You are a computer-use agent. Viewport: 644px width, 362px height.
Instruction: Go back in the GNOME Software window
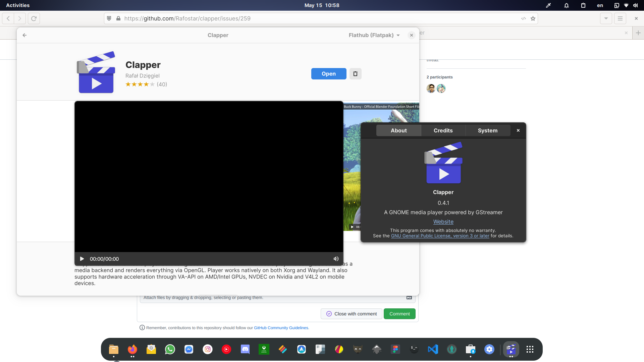click(24, 35)
